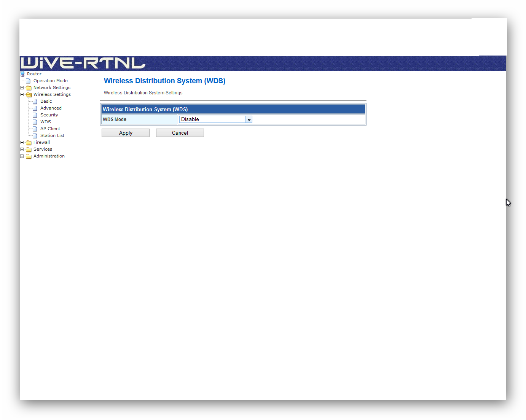Collapse the Wireless Settings tree node
This screenshot has height=420, width=526.
pyautogui.click(x=22, y=94)
